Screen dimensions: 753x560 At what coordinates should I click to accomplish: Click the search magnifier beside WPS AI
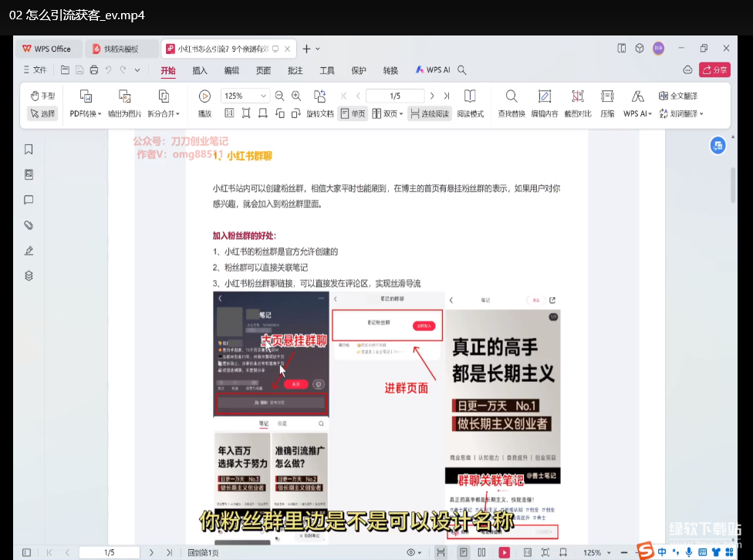[461, 70]
